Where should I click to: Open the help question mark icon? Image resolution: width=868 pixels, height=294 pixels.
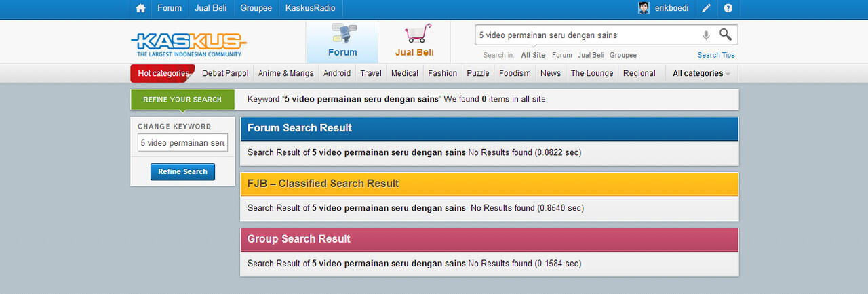[728, 8]
